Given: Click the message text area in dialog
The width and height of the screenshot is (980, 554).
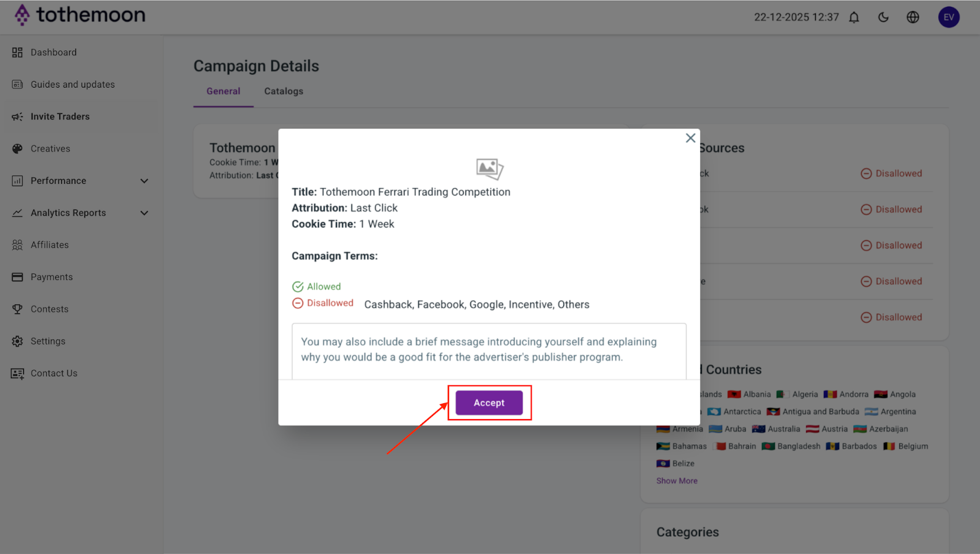Looking at the screenshot, I should click(x=489, y=351).
